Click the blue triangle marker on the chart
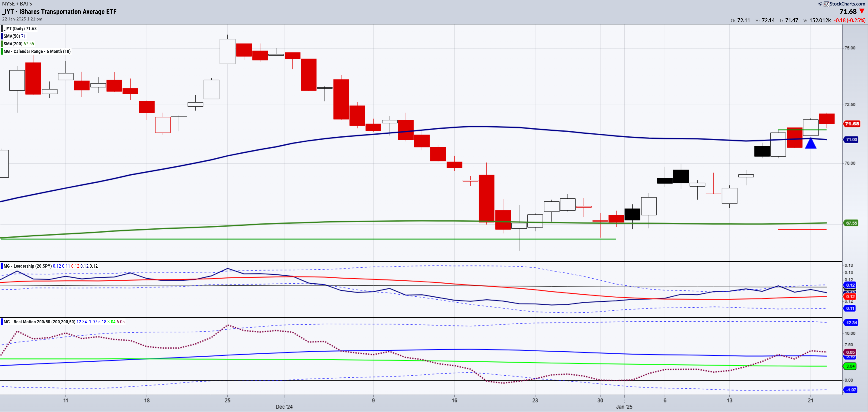Screen dimensions: 868x412 coord(810,143)
